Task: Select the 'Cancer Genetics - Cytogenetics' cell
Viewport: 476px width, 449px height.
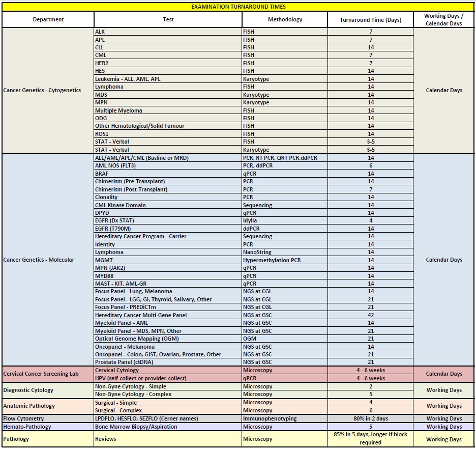Action: pyautogui.click(x=48, y=90)
